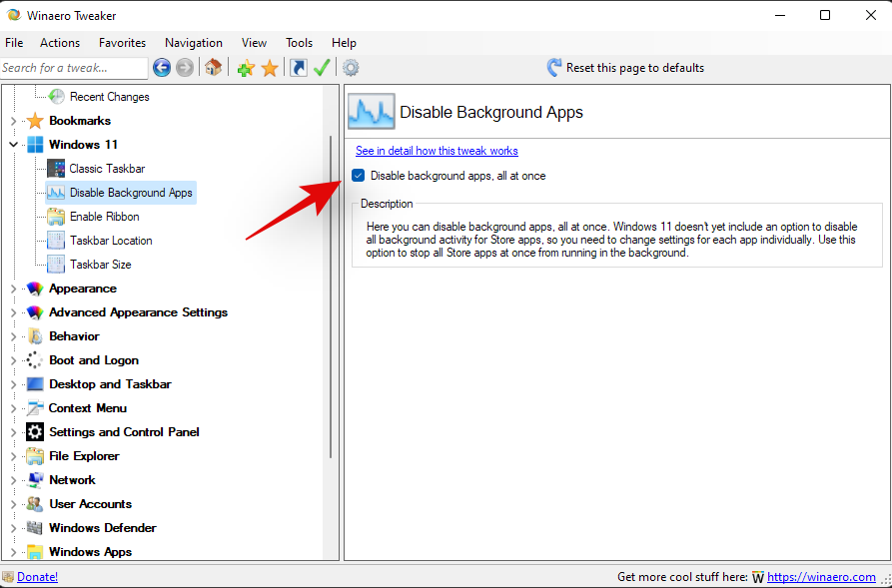This screenshot has width=892, height=588.
Task: Click the File Explorer folder icon
Action: [x=35, y=456]
